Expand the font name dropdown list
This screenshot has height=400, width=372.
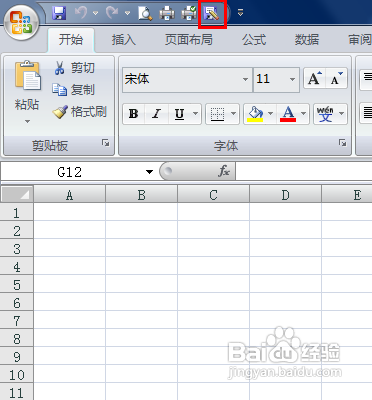(245, 79)
